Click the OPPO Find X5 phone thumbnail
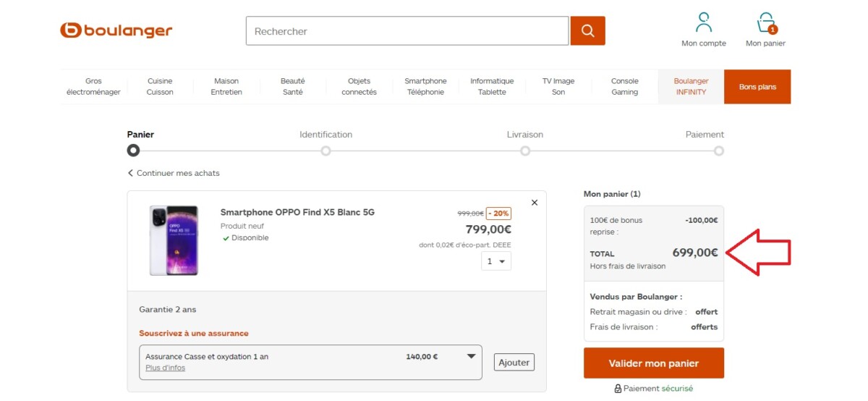Image resolution: width=868 pixels, height=401 pixels. [174, 240]
